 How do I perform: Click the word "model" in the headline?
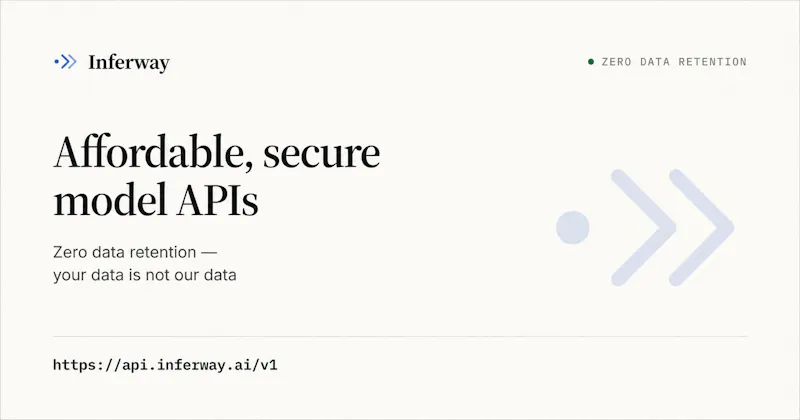coord(110,200)
